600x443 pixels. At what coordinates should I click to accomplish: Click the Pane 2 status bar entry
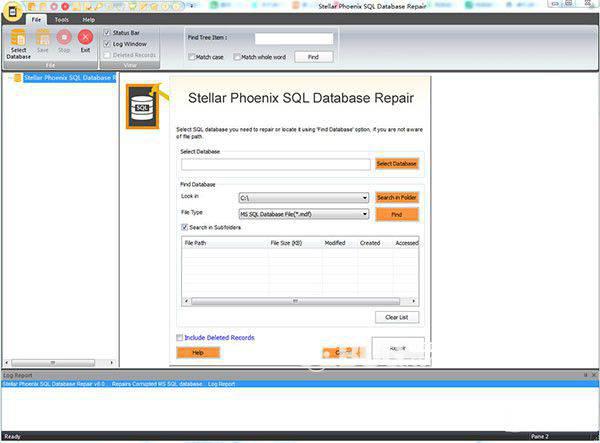coord(540,436)
